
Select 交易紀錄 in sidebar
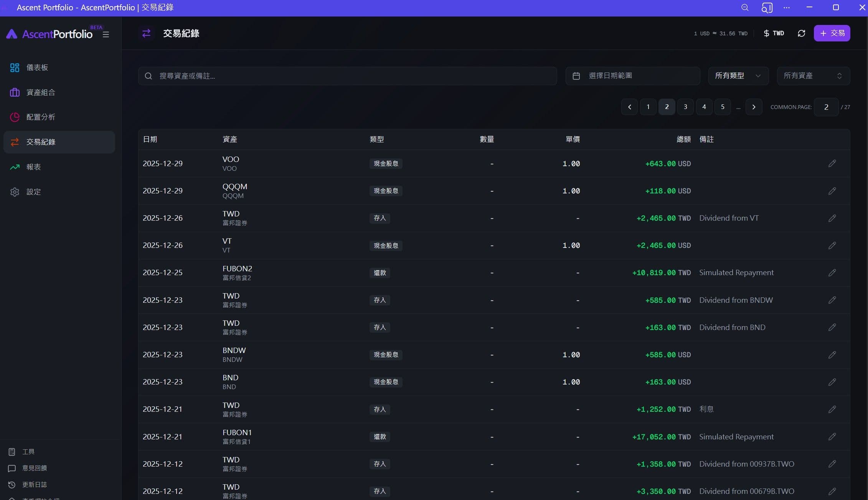pos(59,142)
